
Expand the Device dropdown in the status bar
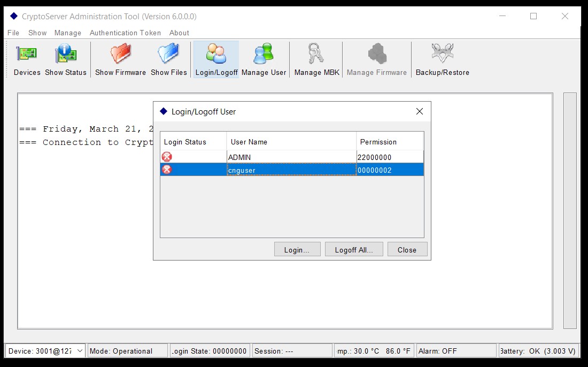click(x=80, y=351)
